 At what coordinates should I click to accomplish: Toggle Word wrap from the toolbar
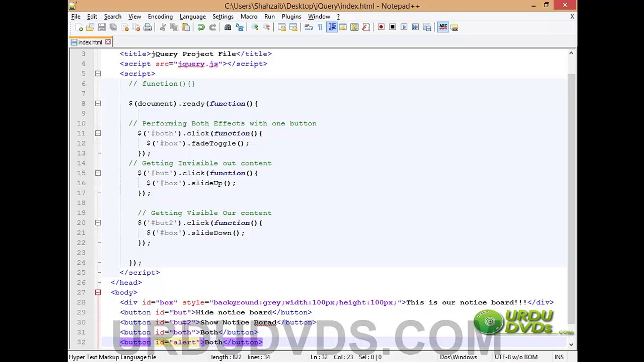click(x=308, y=27)
